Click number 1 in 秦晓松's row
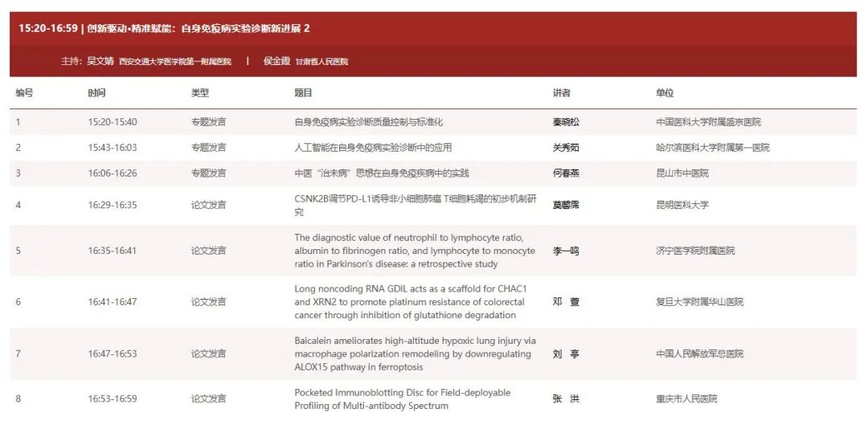 tap(18, 122)
